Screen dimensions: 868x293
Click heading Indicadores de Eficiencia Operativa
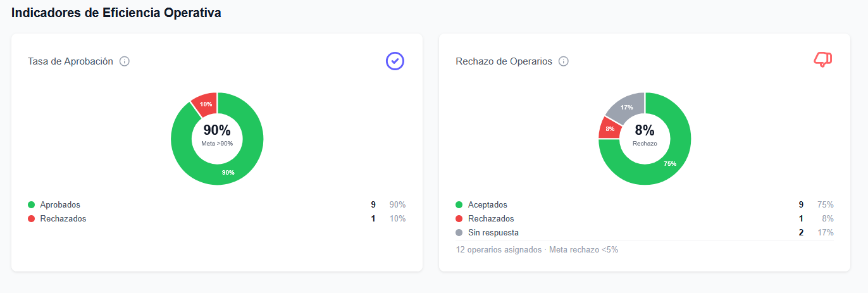pyautogui.click(x=116, y=13)
